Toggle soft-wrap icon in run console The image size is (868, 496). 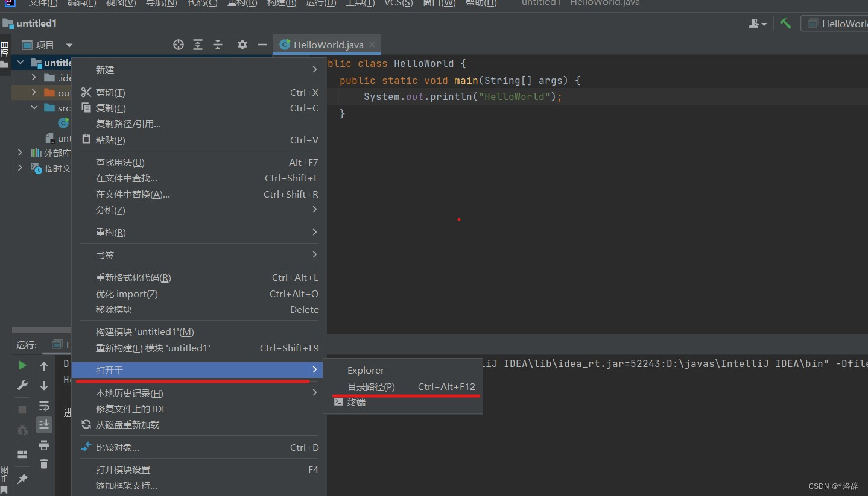click(x=44, y=406)
